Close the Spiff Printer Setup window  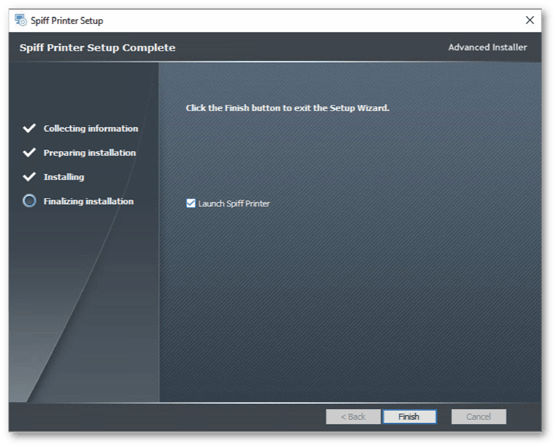coord(530,20)
